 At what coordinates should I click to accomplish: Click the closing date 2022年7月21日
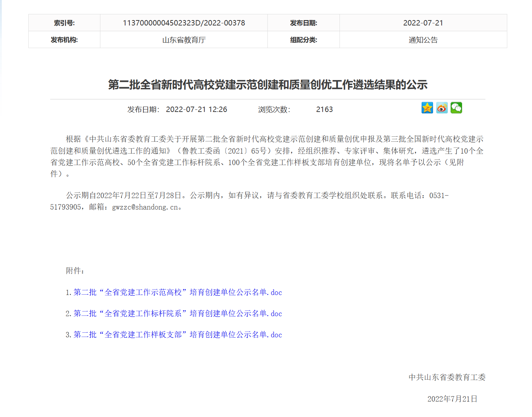tap(452, 399)
